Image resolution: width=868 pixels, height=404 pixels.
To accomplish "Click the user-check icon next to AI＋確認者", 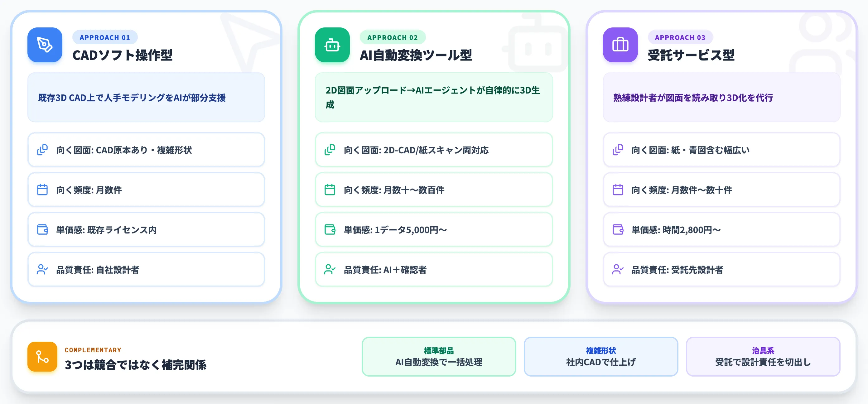I will pyautogui.click(x=330, y=270).
